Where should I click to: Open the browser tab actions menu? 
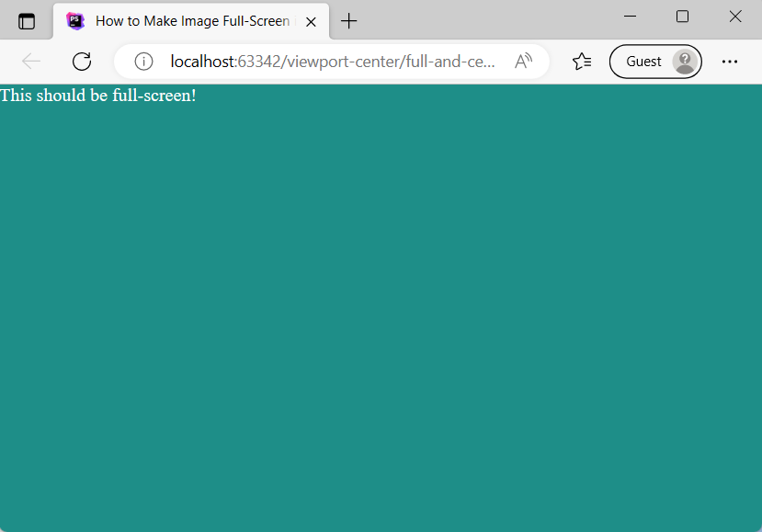point(27,20)
